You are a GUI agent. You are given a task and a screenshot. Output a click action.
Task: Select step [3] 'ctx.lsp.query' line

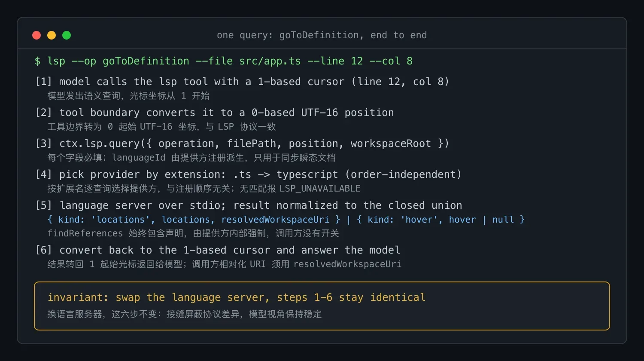[242, 144]
